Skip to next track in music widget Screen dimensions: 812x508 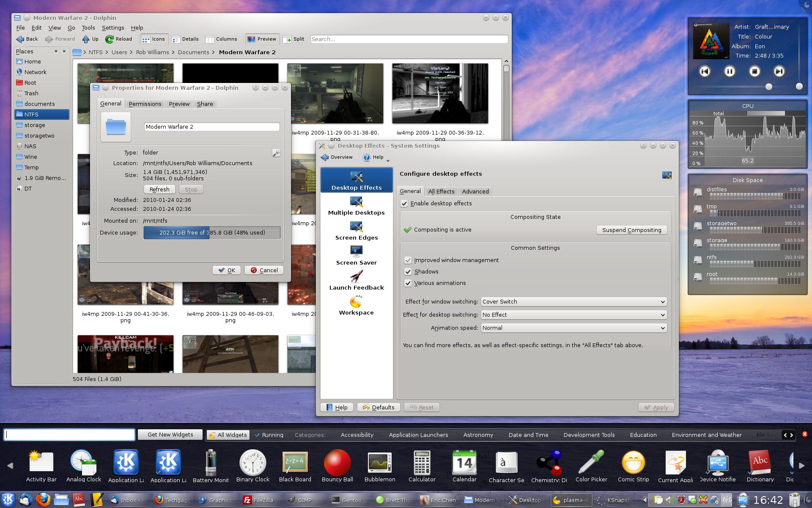coord(779,71)
